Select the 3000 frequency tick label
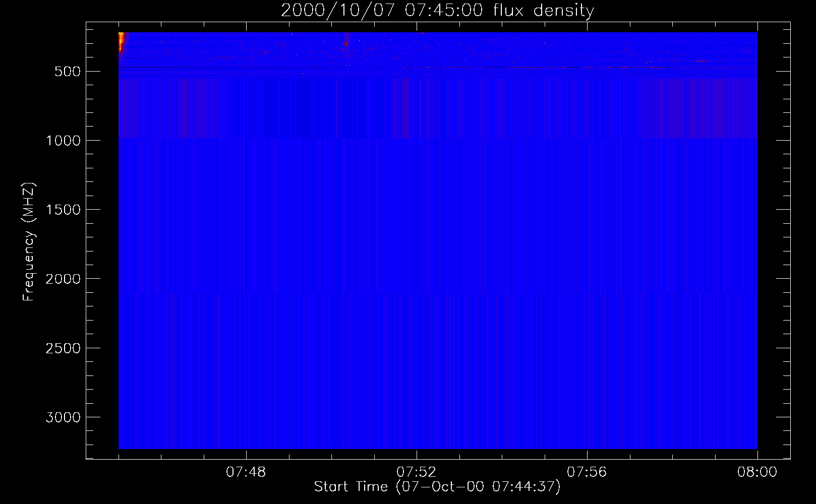This screenshot has height=504, width=816. pyautogui.click(x=63, y=417)
